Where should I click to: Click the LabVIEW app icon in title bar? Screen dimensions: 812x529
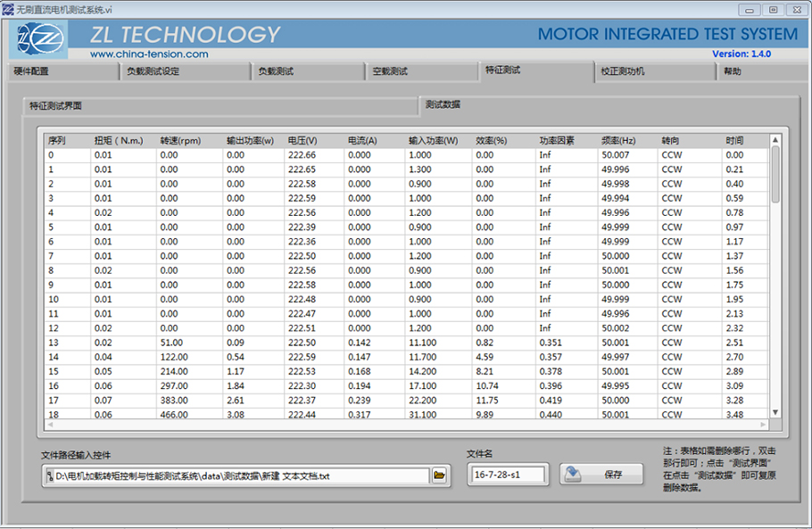point(8,8)
